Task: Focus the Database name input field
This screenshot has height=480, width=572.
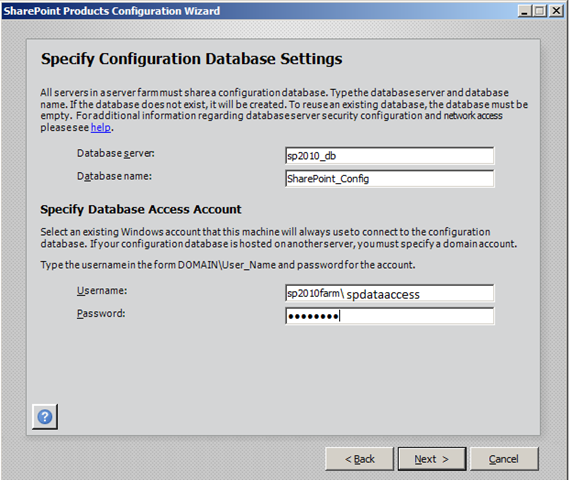Action: [390, 179]
